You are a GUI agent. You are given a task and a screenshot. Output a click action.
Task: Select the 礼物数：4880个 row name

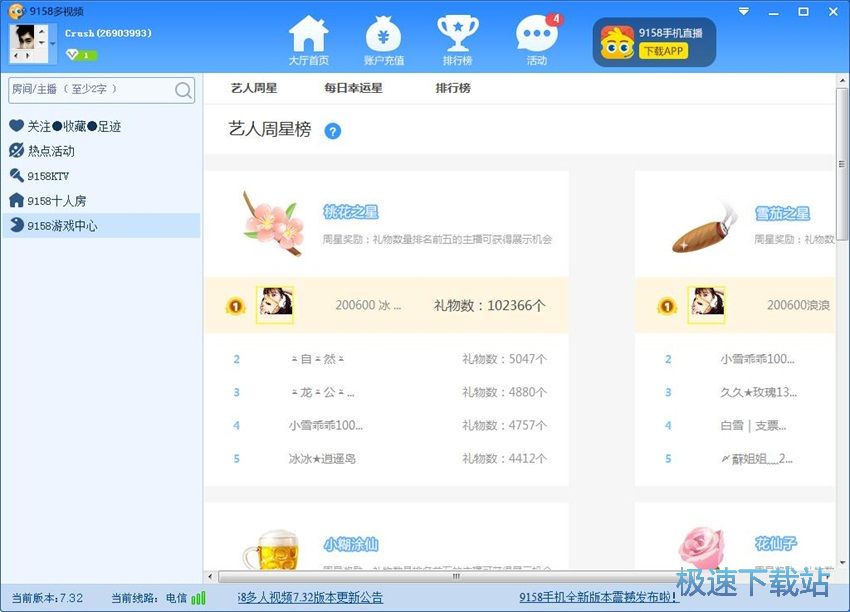[323, 392]
